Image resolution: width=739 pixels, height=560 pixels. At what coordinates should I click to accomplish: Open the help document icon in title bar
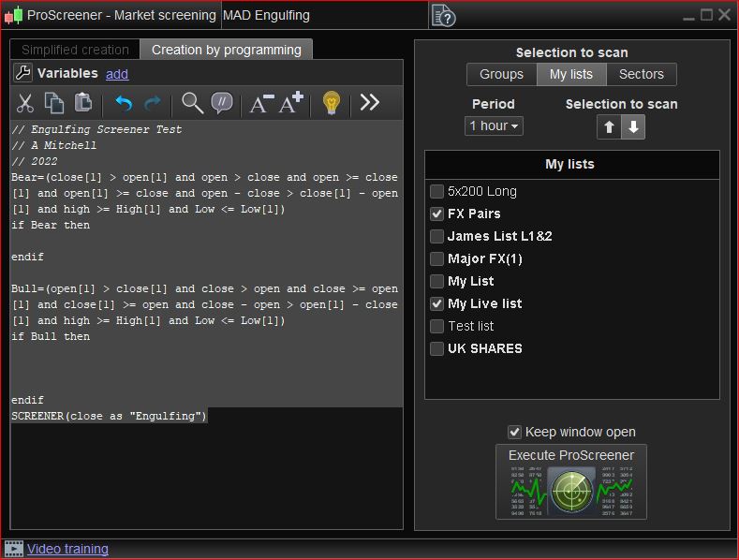(444, 16)
